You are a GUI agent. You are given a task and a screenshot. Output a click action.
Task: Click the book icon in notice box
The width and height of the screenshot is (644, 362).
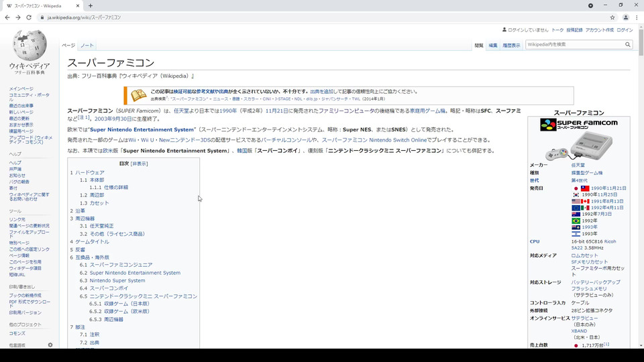138,95
